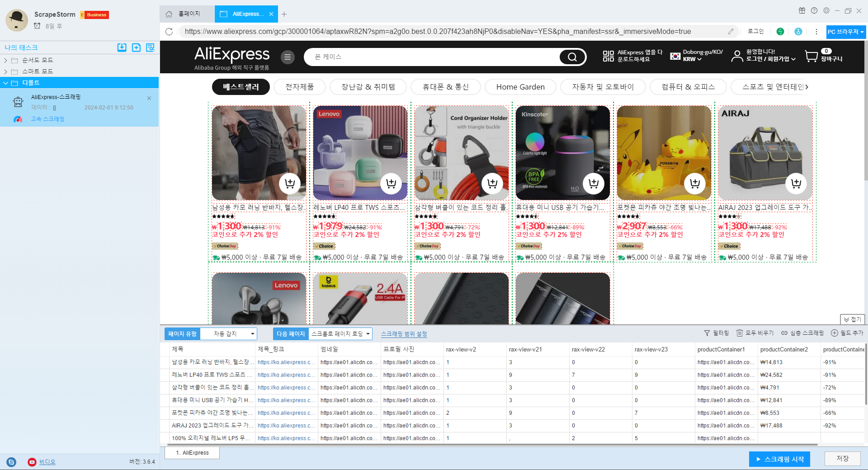The image size is (868, 470).
Task: Add the Pikachu night light to cart
Action: point(695,183)
